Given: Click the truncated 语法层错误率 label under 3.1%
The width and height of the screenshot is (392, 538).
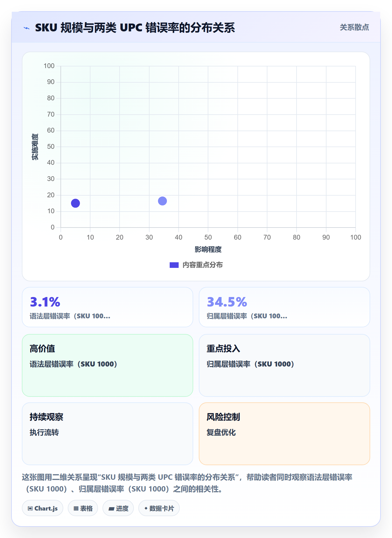Looking at the screenshot, I should point(70,316).
